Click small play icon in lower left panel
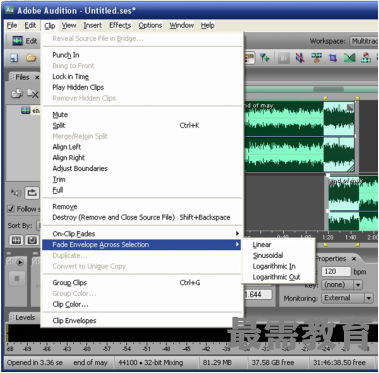 point(19,262)
